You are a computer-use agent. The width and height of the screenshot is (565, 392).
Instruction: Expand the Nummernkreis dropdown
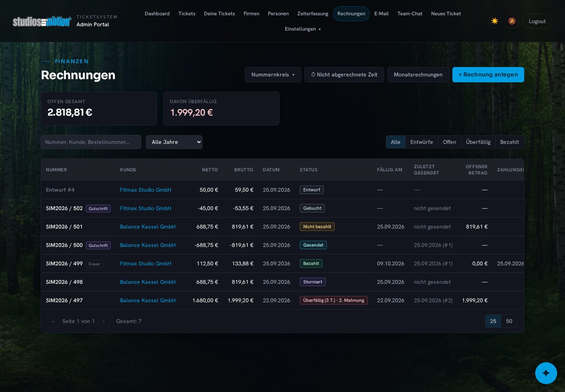tap(273, 75)
